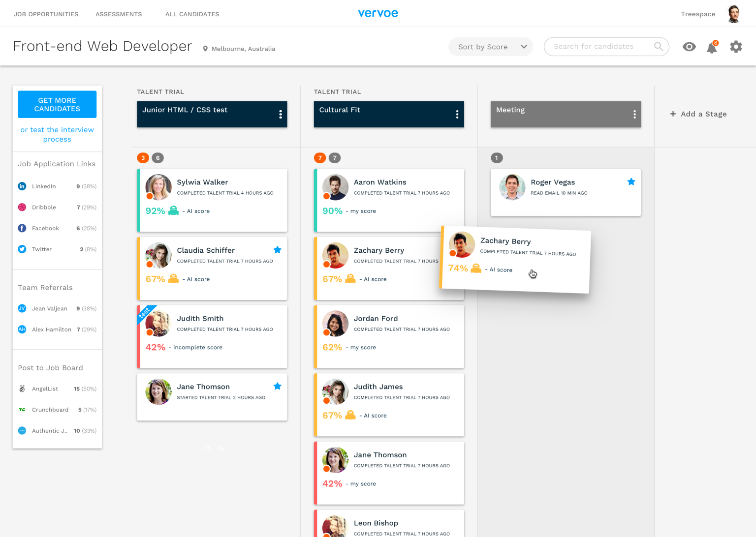
Task: Unstar Claudia Schiffer's candidate card
Action: [277, 250]
